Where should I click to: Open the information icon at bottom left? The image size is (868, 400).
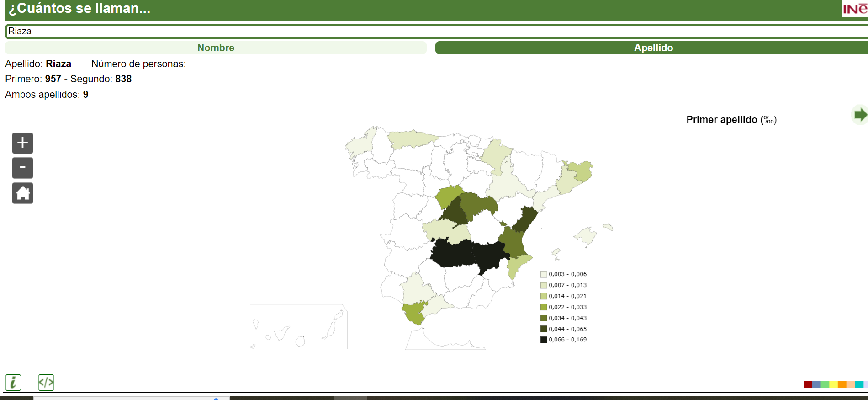[x=13, y=382]
